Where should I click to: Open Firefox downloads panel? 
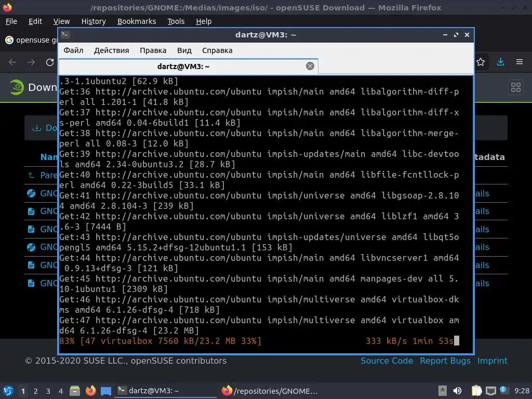(500, 62)
